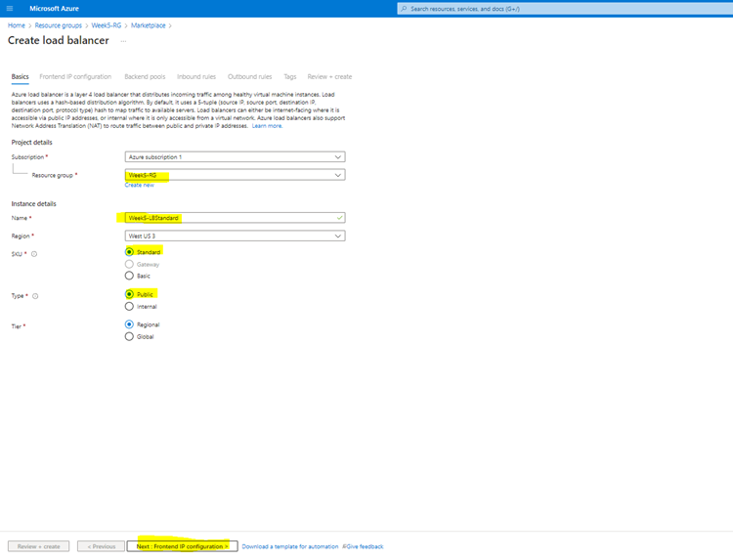Open the Subscription dropdown
The height and width of the screenshot is (560, 733).
tap(236, 157)
